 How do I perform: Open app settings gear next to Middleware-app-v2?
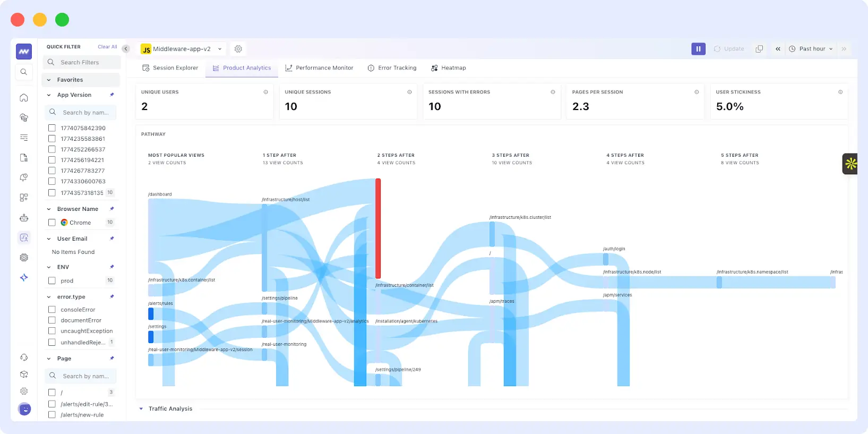pos(238,49)
